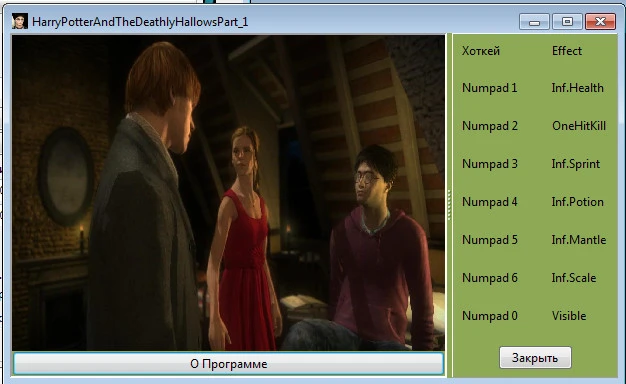The image size is (626, 384).
Task: Close the window with the red X
Action: pos(600,22)
